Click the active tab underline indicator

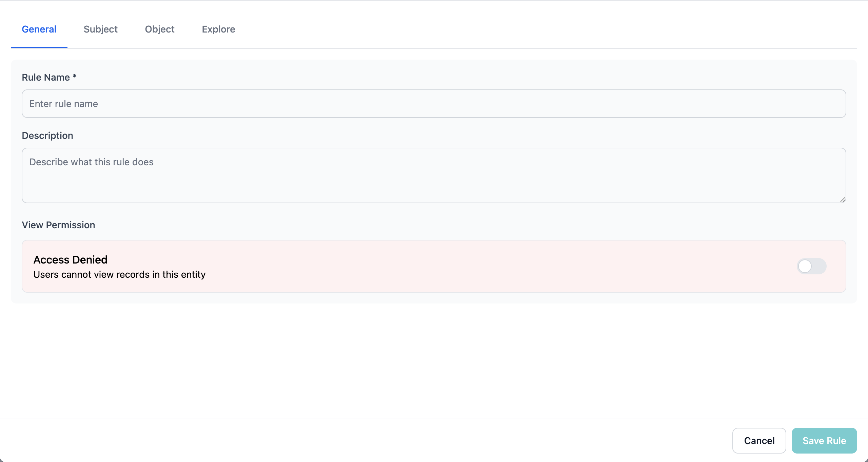click(39, 47)
